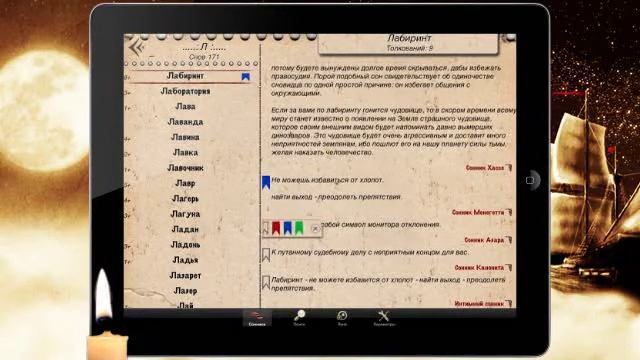Choose the empty outline bookmark in popup
640x360 pixels.
click(266, 228)
